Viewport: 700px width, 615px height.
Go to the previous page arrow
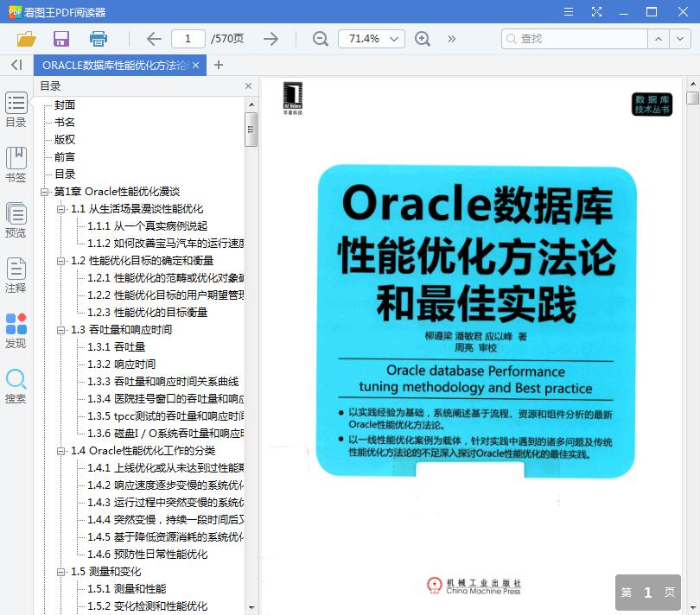click(x=154, y=39)
